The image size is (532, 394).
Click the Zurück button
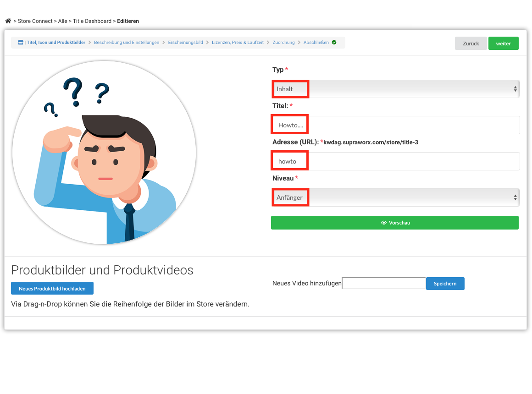[x=471, y=44]
